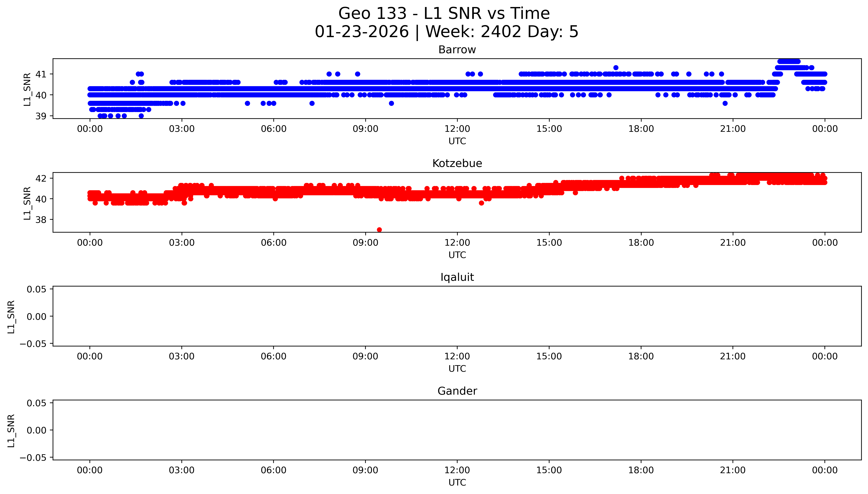
Task: Click the Barrow subplot title
Action: 457,50
